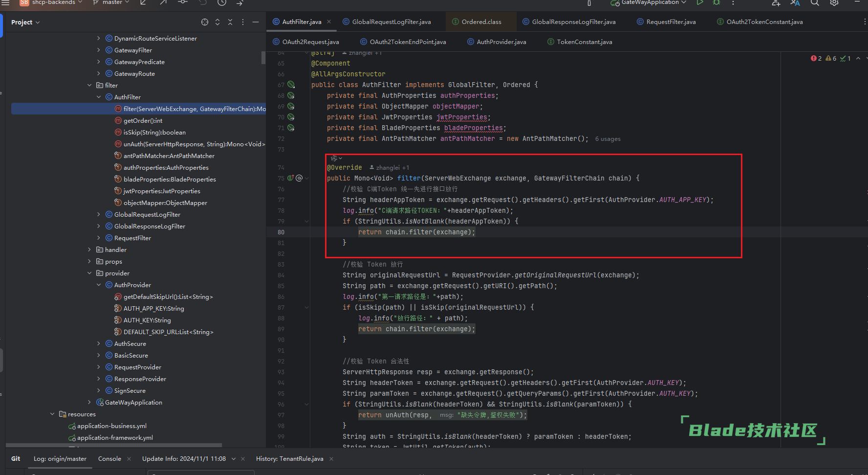Click the Code With Me add-user icon
Image resolution: width=868 pixels, height=475 pixels.
776,2
